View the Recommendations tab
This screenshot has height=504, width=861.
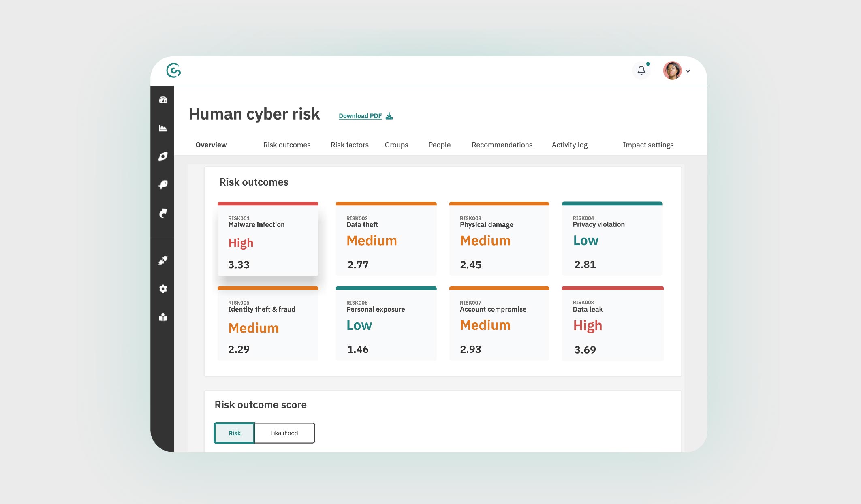click(x=502, y=145)
